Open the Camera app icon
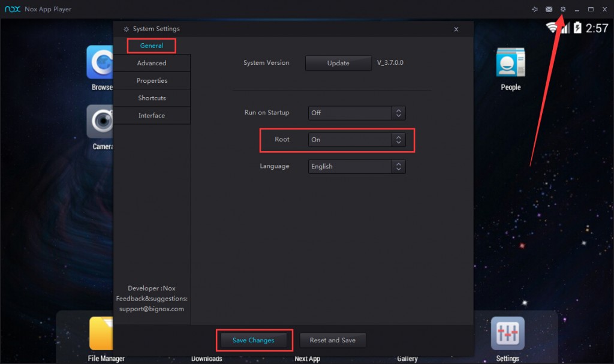614x364 pixels. (x=100, y=122)
